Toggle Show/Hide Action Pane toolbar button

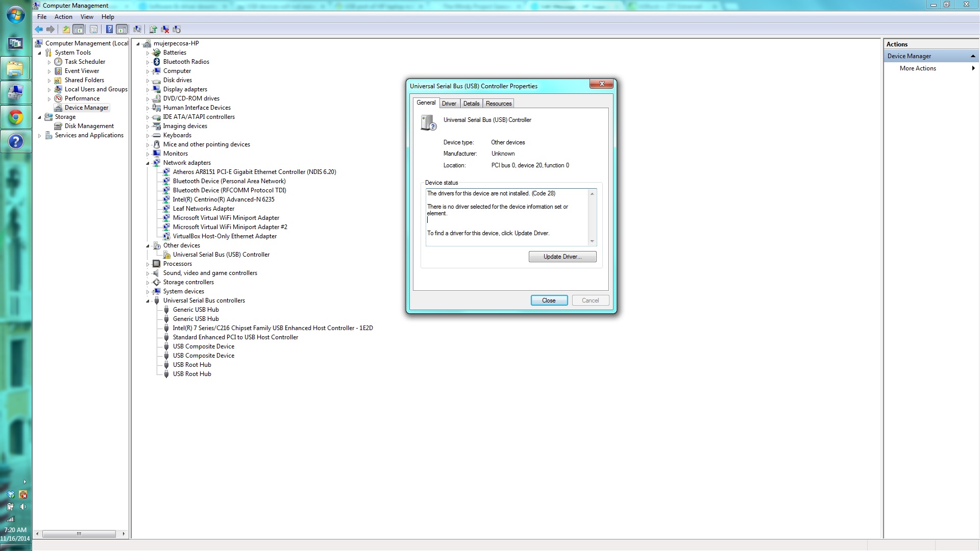pyautogui.click(x=122, y=29)
